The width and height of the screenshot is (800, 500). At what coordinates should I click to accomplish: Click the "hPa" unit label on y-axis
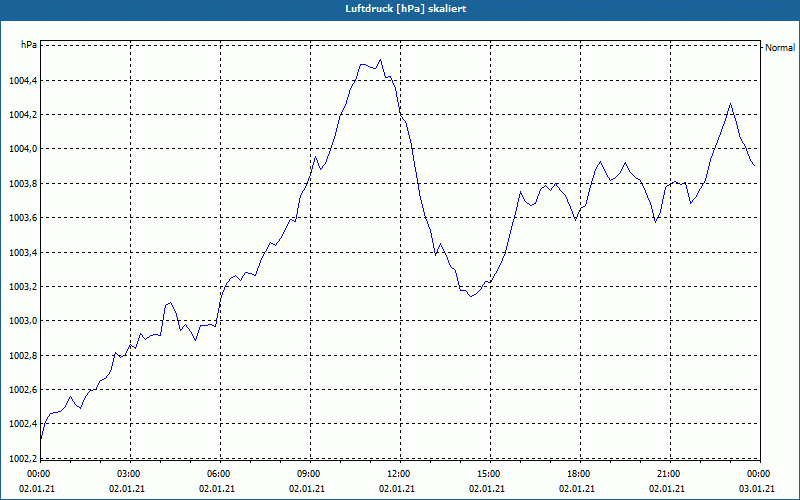(29, 45)
